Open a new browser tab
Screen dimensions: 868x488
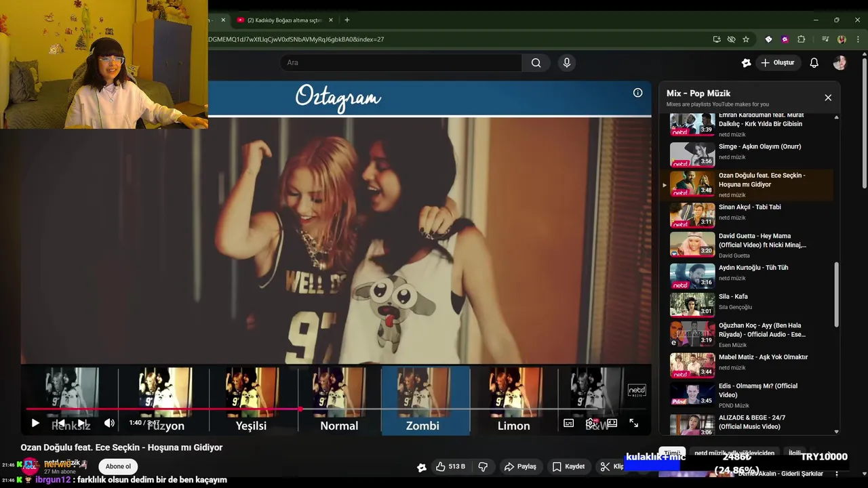click(x=347, y=20)
